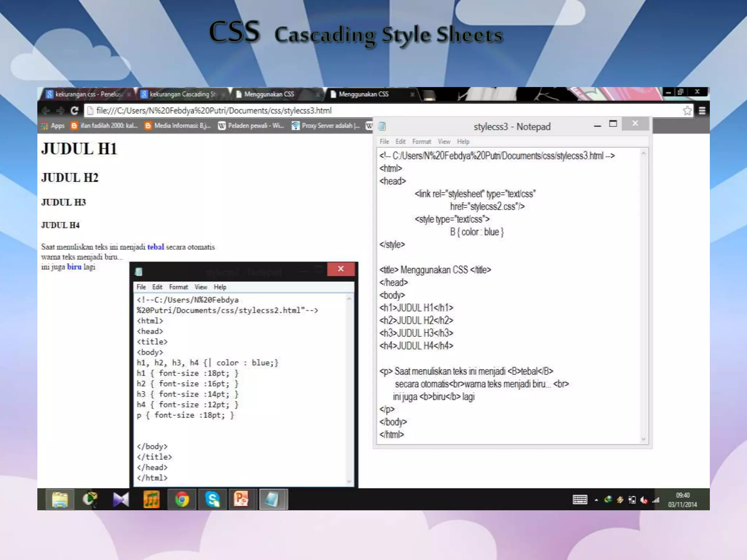
Task: Open Peladen pewali bookmark
Action: [251, 126]
